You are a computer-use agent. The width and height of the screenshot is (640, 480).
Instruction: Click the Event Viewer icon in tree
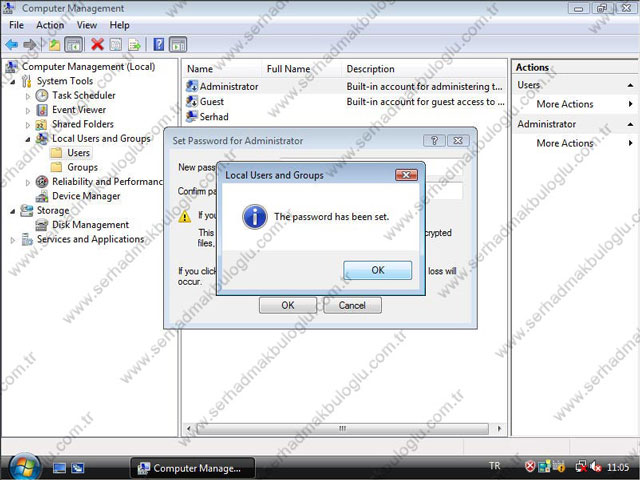pyautogui.click(x=42, y=110)
